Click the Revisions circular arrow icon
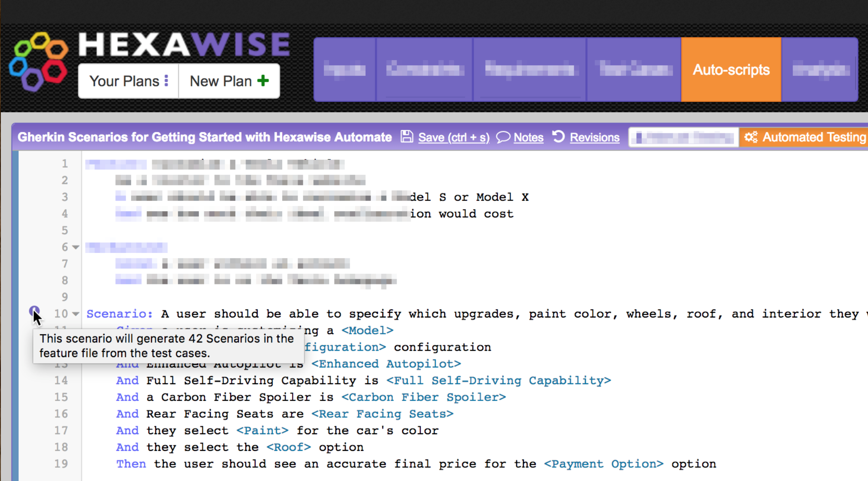Viewport: 868px width, 481px height. tap(558, 136)
